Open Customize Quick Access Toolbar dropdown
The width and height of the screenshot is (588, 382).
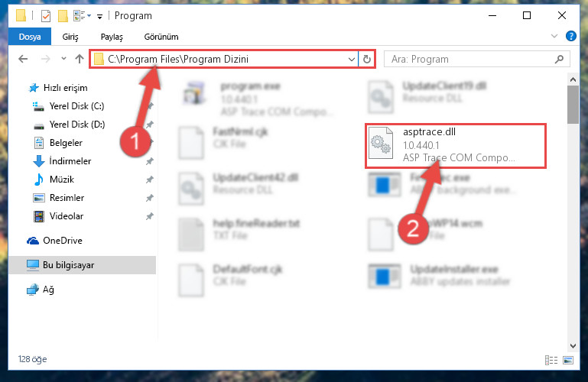[x=99, y=17]
